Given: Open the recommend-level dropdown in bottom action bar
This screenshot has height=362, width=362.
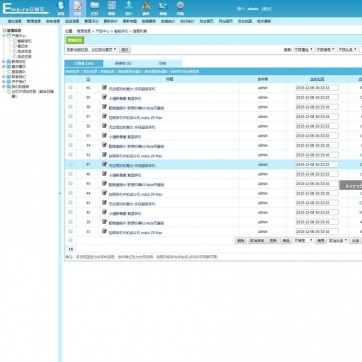Looking at the screenshot, I should point(303,240).
